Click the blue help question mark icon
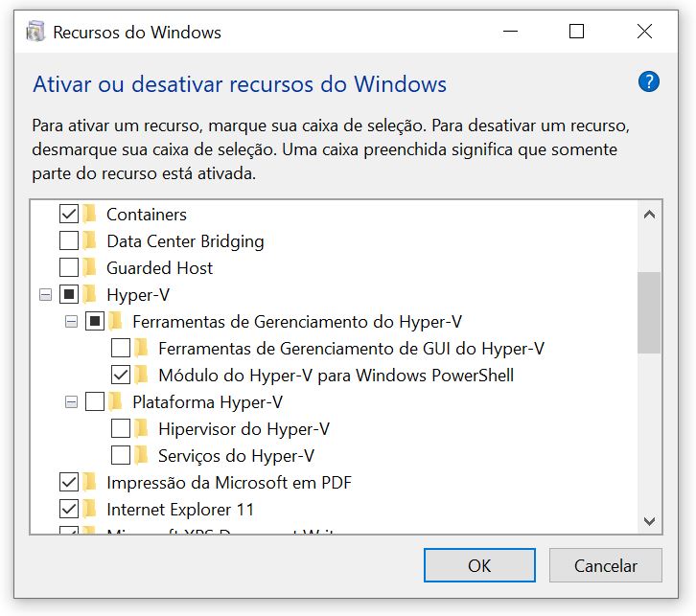This screenshot has width=696, height=616. [x=648, y=81]
